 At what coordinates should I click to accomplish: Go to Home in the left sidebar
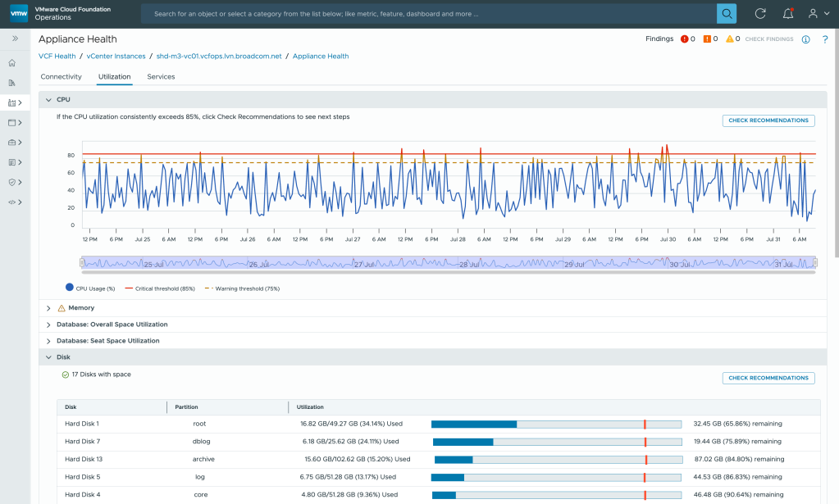point(12,63)
